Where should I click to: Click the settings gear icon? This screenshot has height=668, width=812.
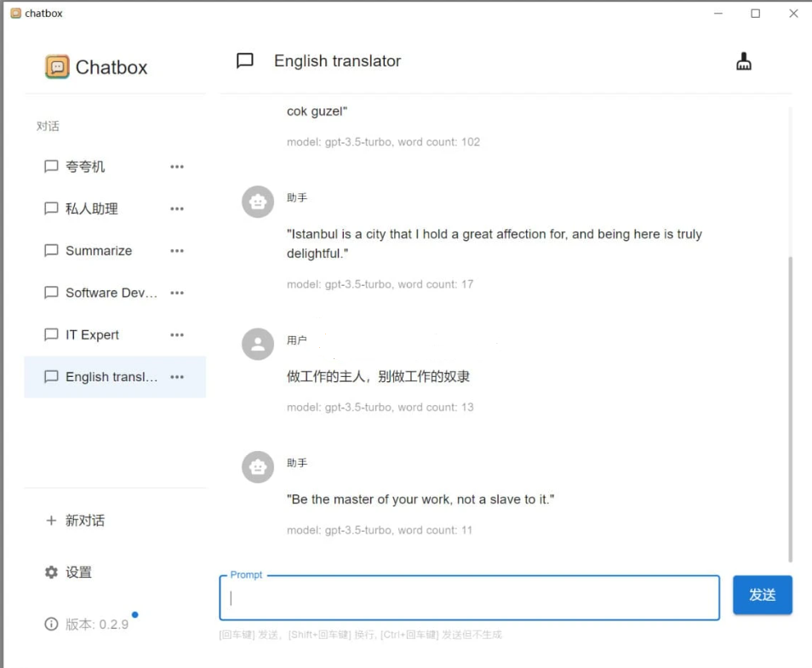point(51,572)
